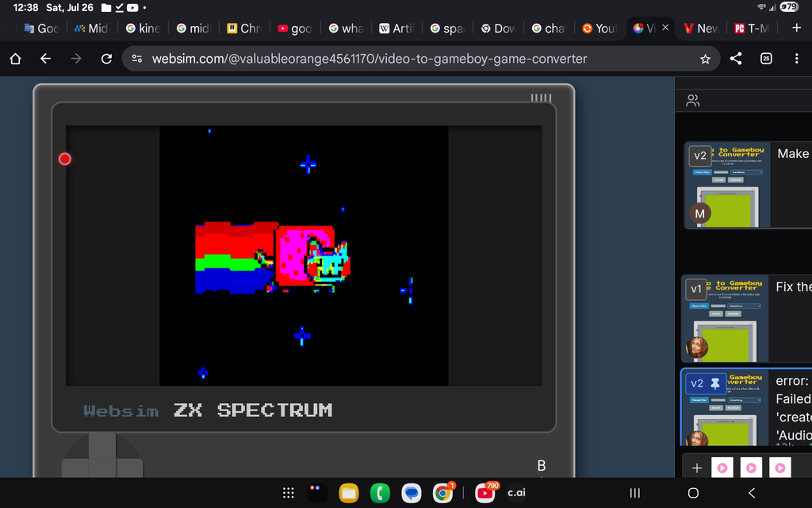The height and width of the screenshot is (508, 812).
Task: Open the users icon in the side panel
Action: point(693,101)
